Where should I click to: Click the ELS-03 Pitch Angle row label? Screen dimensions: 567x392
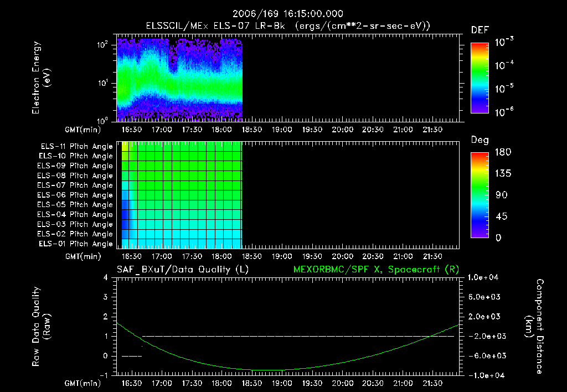pyautogui.click(x=75, y=224)
